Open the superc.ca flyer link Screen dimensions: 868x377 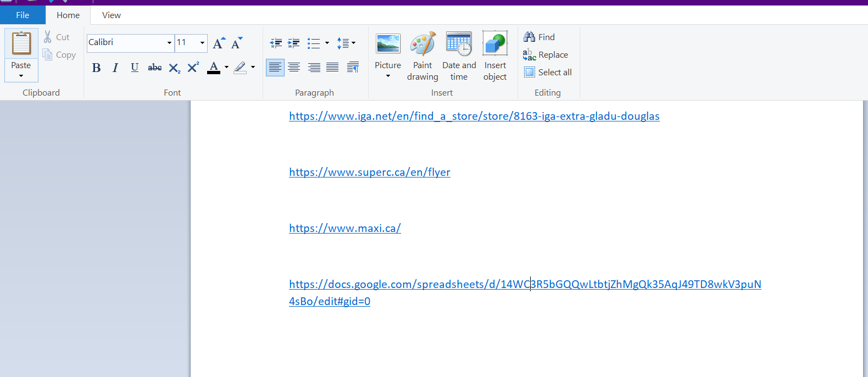tap(370, 173)
